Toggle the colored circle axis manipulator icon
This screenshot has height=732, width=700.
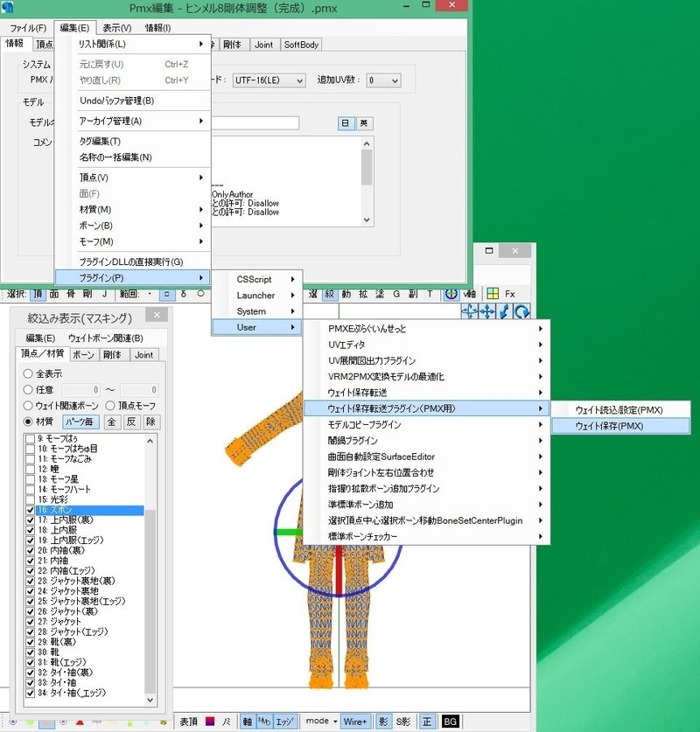pos(451,294)
